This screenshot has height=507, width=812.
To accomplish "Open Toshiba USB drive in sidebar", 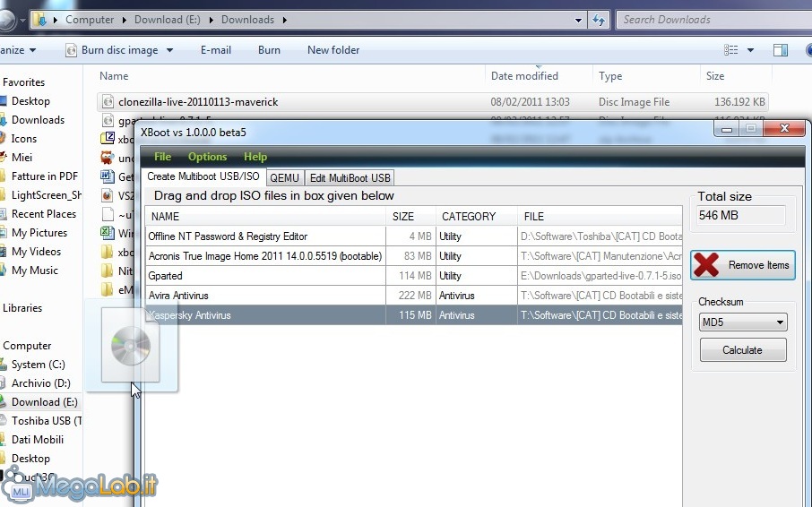I will 47,421.
